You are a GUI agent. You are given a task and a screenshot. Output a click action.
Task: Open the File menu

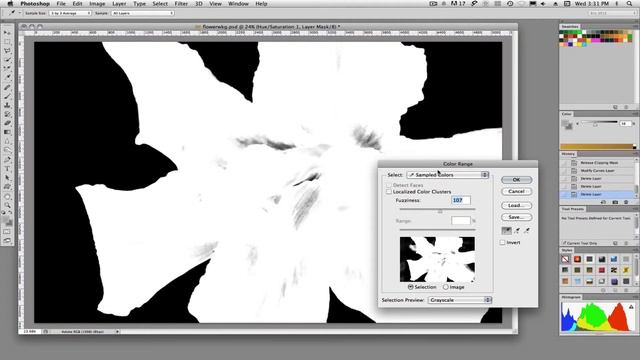click(x=61, y=4)
